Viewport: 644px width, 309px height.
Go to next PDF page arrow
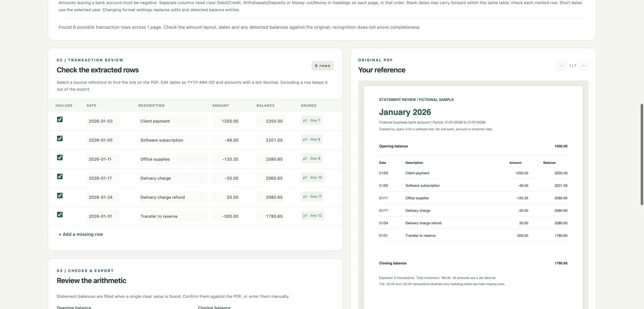(x=584, y=66)
